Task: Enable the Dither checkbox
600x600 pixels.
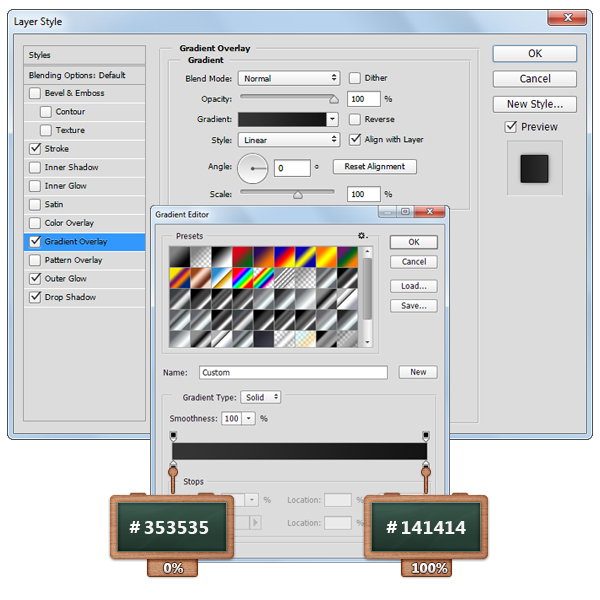Action: pos(355,79)
